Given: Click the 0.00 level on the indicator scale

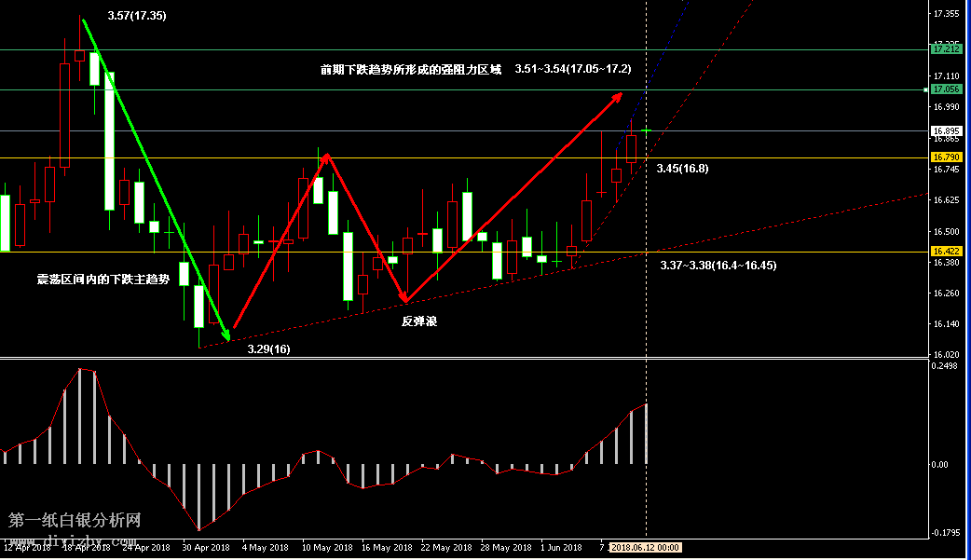Looking at the screenshot, I should pyautogui.click(x=941, y=464).
